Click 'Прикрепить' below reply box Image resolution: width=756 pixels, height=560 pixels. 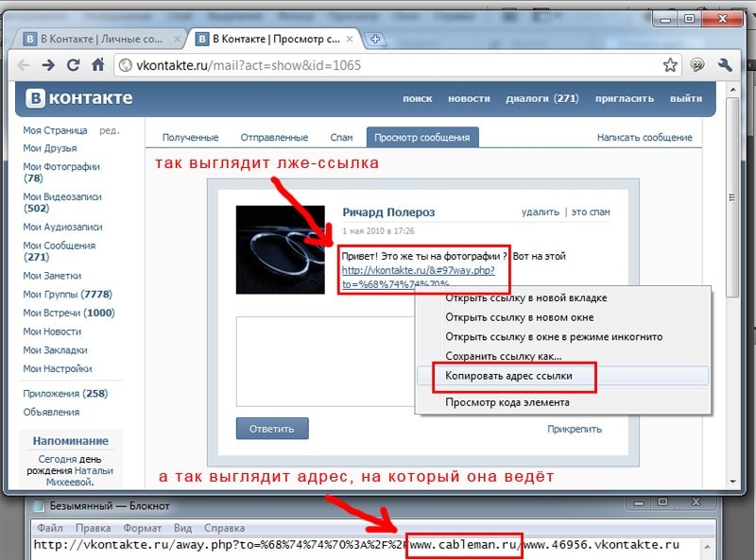pos(575,429)
